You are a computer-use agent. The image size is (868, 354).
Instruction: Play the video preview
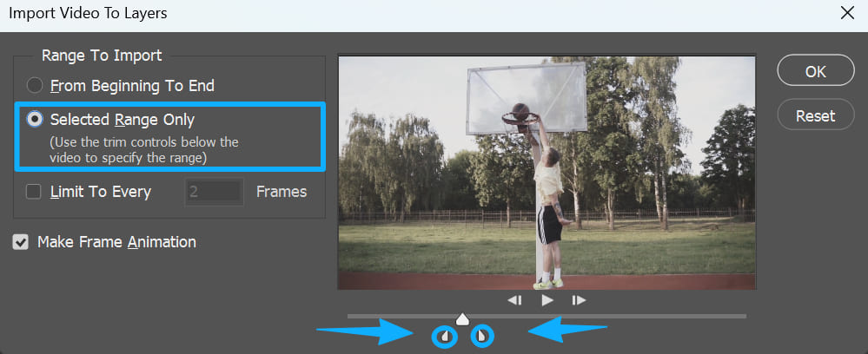pyautogui.click(x=547, y=300)
